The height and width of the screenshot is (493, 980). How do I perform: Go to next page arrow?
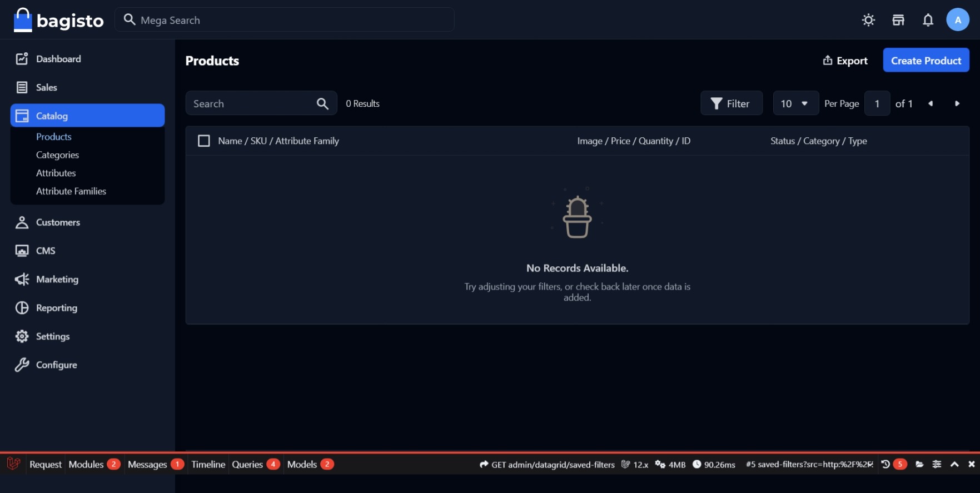[957, 103]
